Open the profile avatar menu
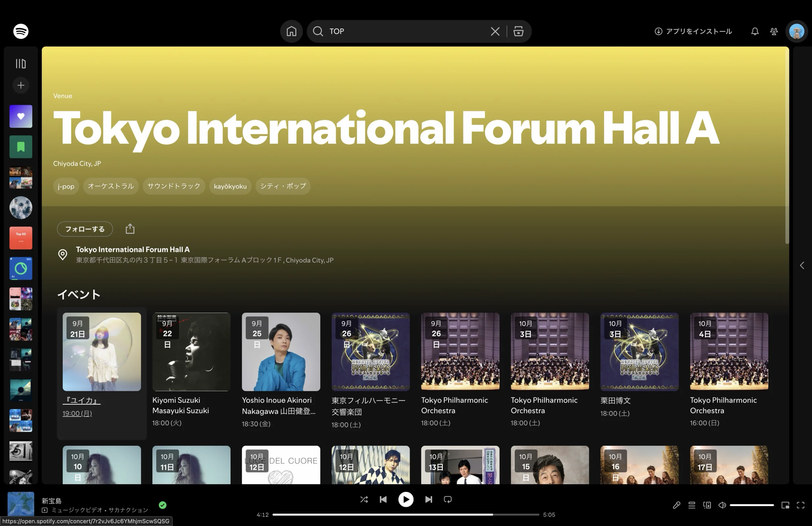This screenshot has width=812, height=526. 797,32
